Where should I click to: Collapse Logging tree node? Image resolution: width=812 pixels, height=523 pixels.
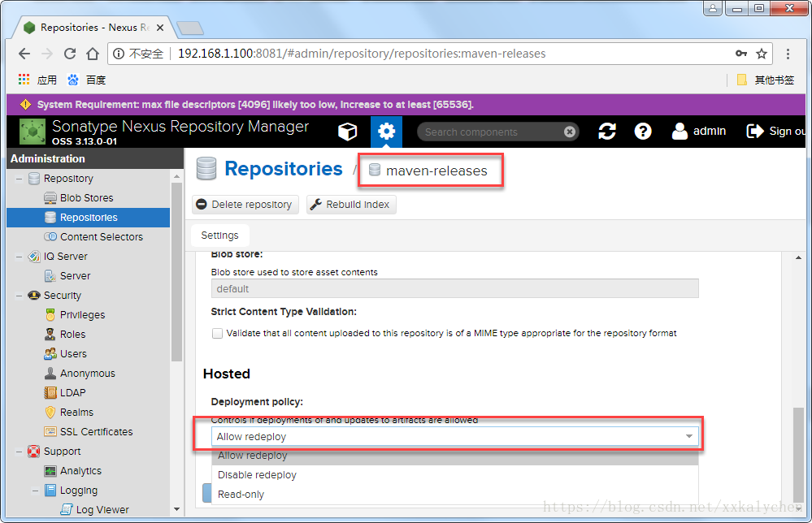point(35,491)
